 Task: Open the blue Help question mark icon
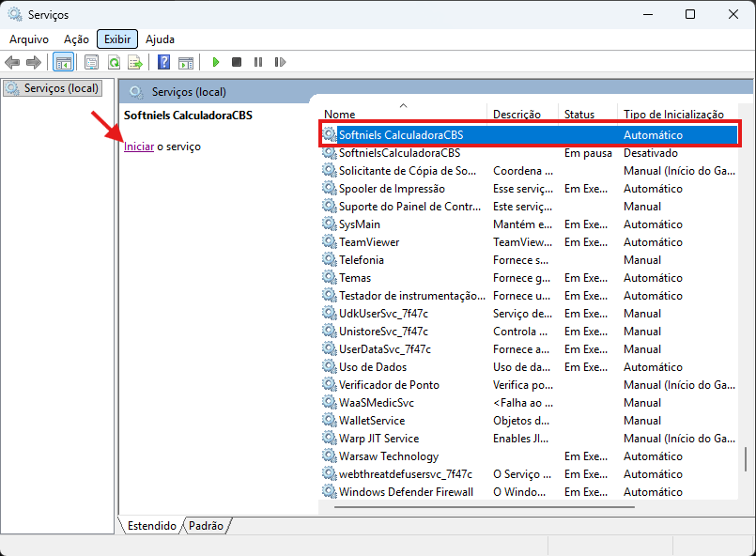click(163, 62)
